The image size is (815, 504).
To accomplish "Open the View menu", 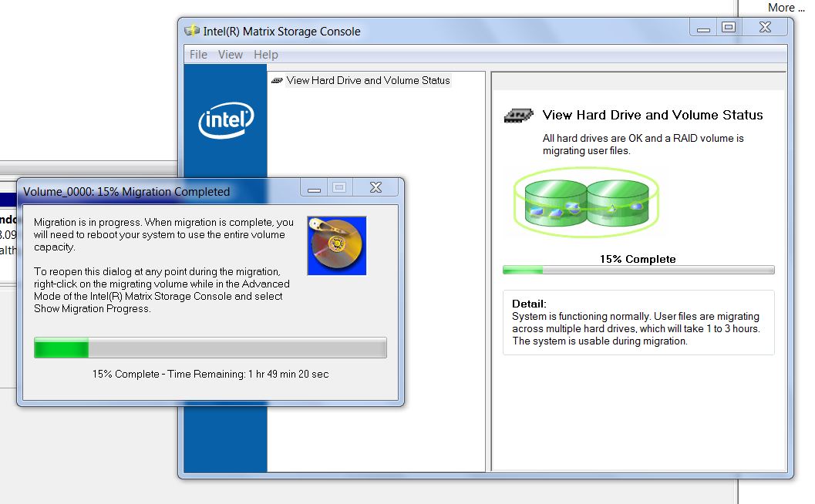I will coord(231,55).
